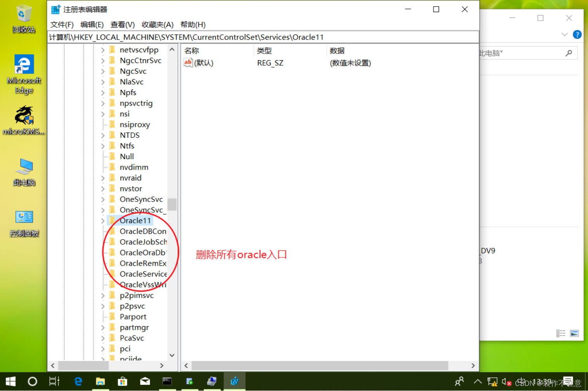Viewport: 588px width, 391px height.
Task: Expand the NTDS key
Action: 103,136
